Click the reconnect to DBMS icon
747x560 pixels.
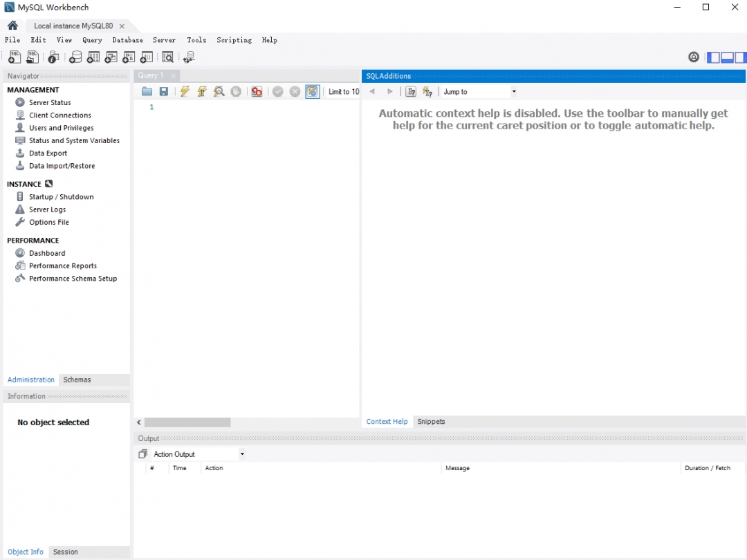pos(189,57)
